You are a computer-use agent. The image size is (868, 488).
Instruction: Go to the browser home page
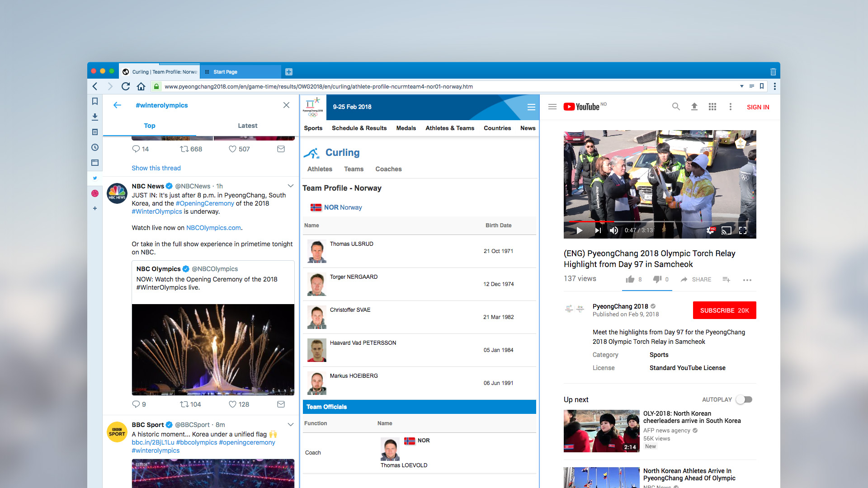(x=141, y=86)
